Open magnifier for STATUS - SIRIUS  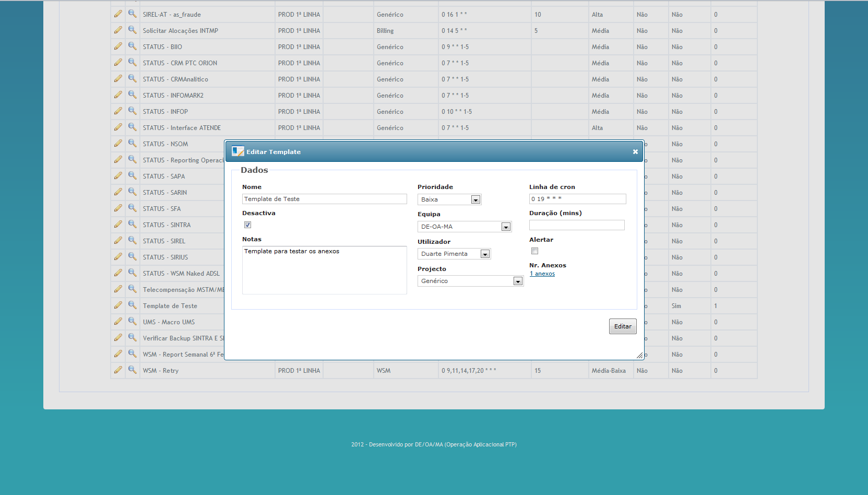(x=133, y=257)
